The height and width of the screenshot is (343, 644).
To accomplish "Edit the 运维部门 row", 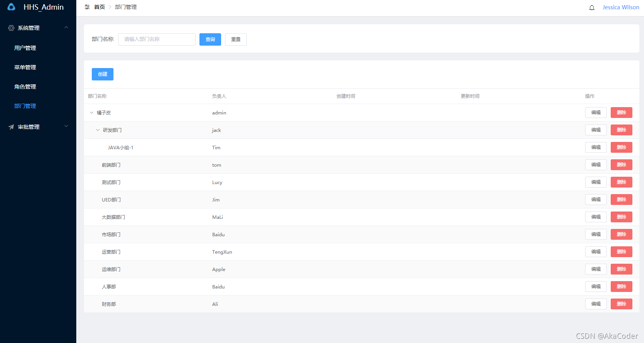I will click(596, 269).
